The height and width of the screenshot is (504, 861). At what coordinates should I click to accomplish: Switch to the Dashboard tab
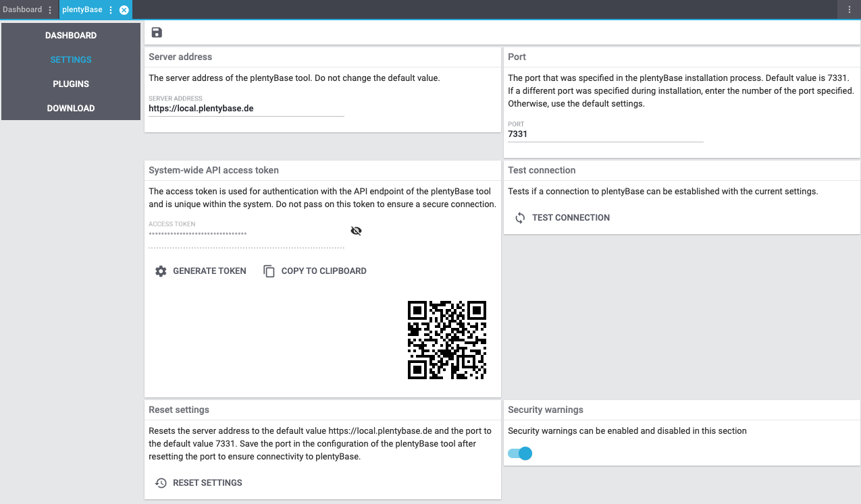point(22,9)
